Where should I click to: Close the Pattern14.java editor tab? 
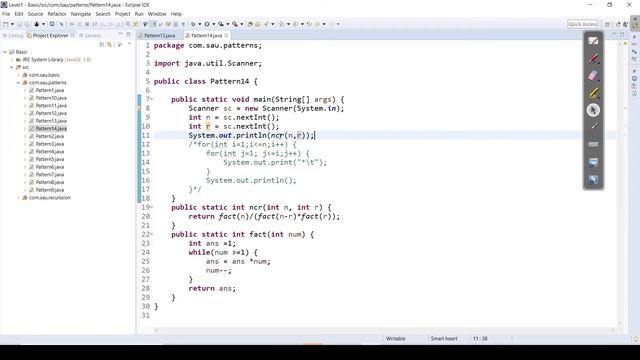pos(226,36)
